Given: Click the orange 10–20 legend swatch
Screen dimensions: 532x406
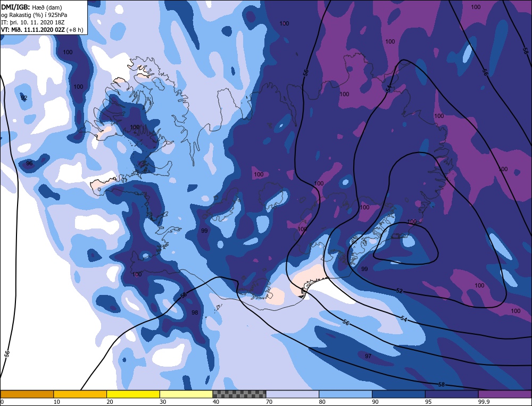Looking at the screenshot, I should click(x=80, y=394).
